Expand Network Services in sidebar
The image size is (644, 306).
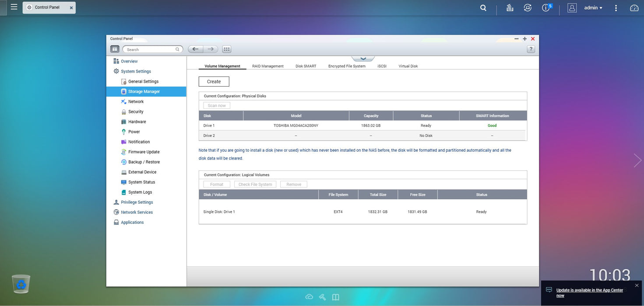[137, 212]
